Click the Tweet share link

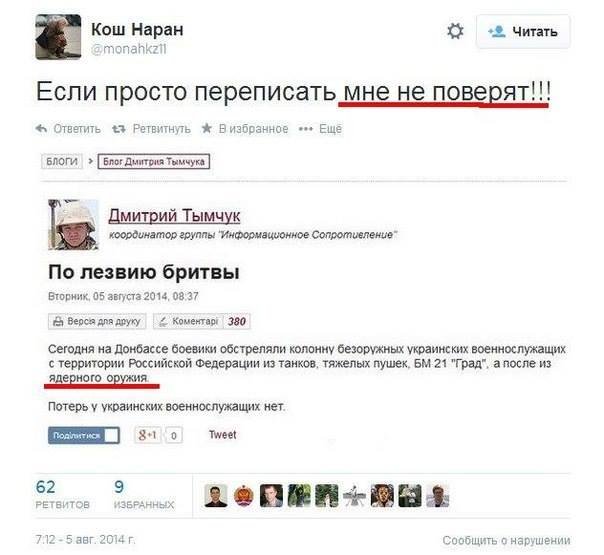(223, 435)
